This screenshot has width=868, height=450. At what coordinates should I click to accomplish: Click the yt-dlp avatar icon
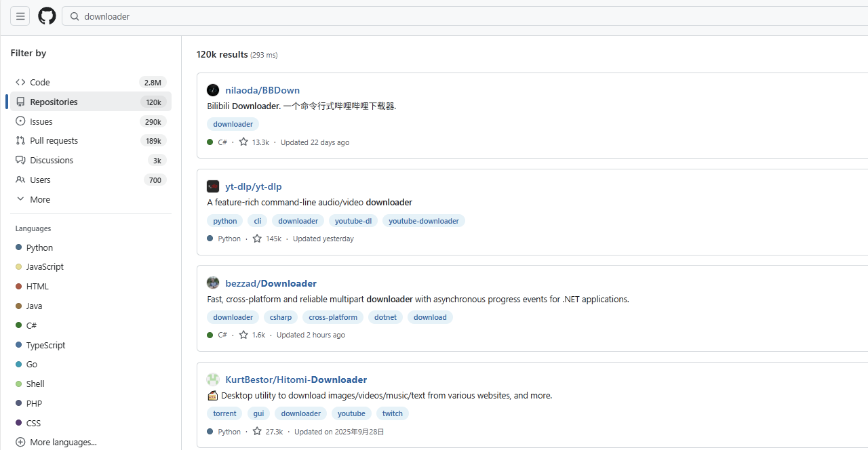tap(213, 186)
